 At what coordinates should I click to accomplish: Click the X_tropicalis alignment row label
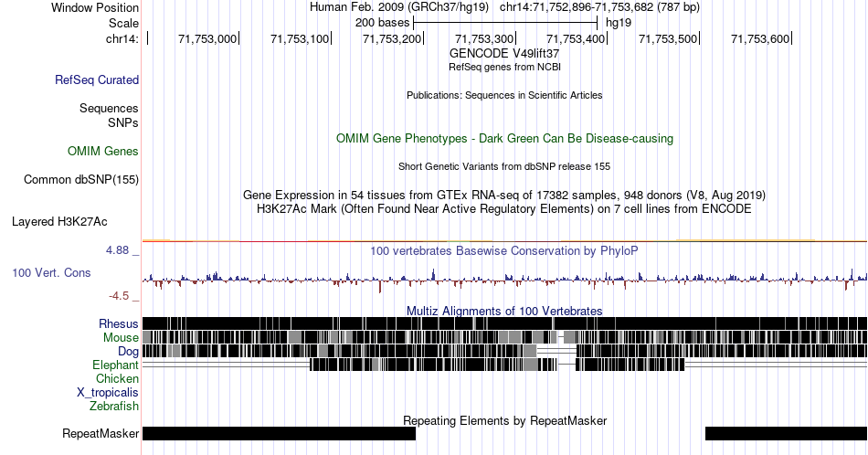point(108,393)
